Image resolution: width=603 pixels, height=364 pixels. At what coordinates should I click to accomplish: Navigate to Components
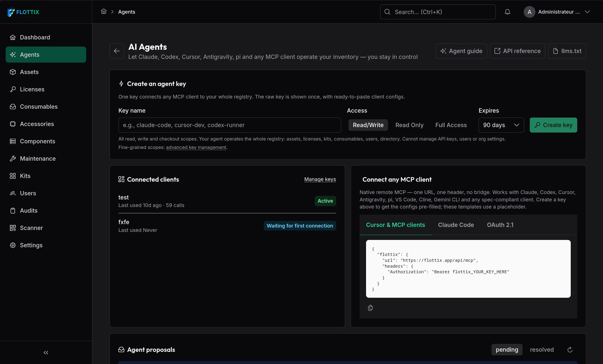[x=46, y=141]
